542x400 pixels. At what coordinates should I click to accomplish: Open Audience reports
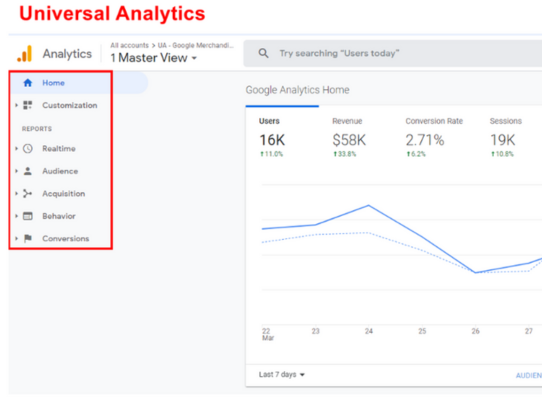point(60,171)
